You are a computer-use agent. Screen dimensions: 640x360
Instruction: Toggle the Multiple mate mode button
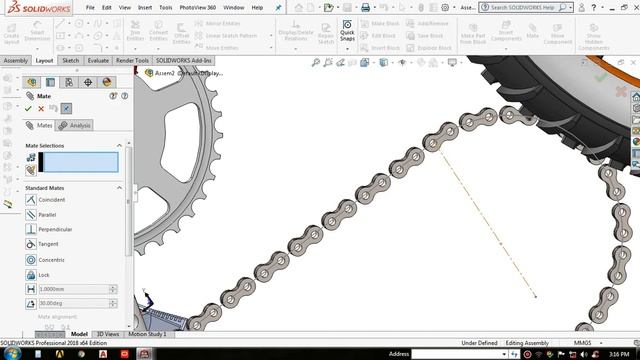pos(31,170)
